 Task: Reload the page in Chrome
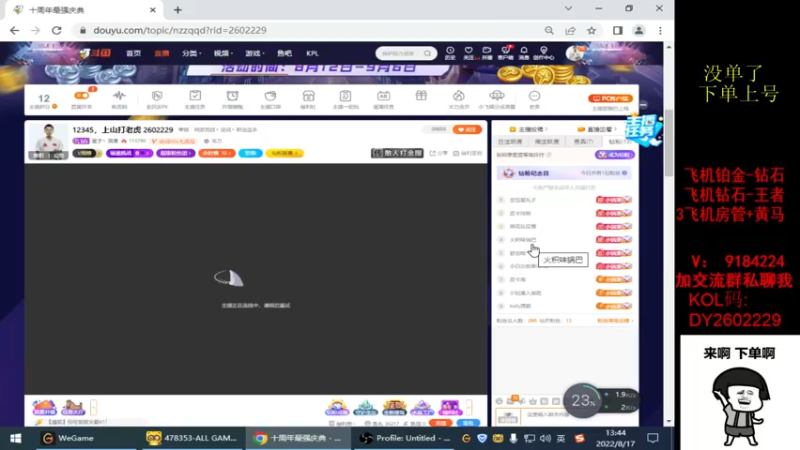(x=57, y=30)
